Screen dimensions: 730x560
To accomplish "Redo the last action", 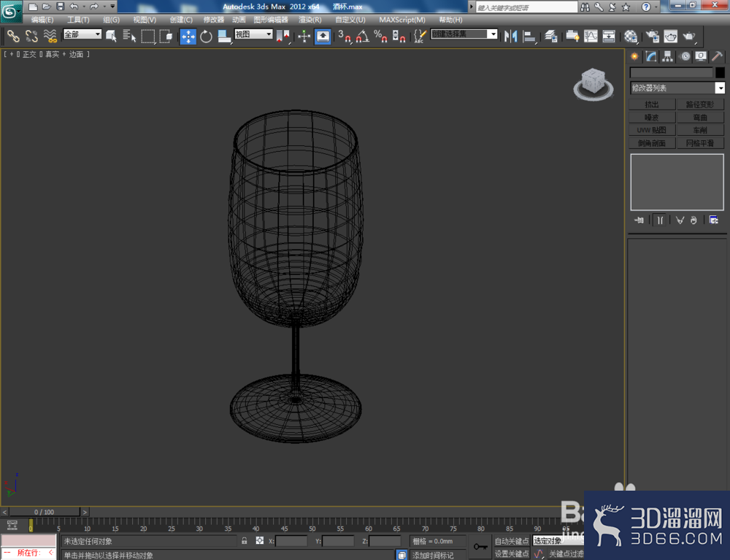I will 94,7.
